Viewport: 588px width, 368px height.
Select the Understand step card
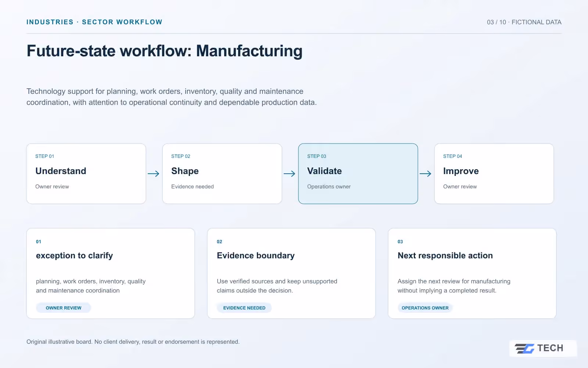point(86,174)
